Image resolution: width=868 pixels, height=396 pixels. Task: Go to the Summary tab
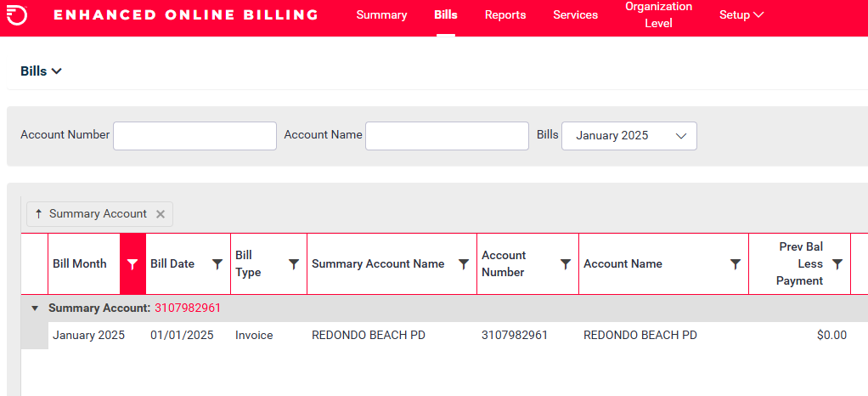pyautogui.click(x=381, y=15)
